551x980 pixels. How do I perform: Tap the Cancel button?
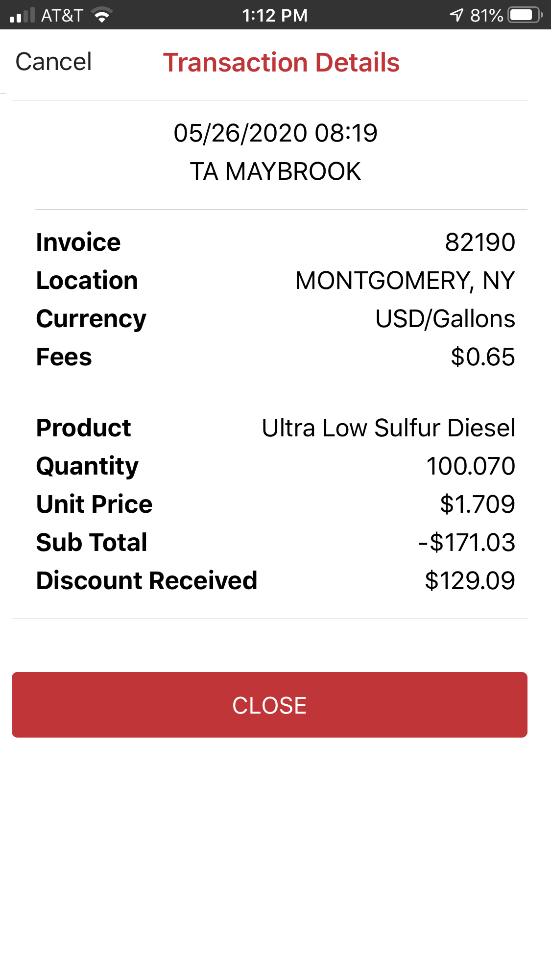coord(54,62)
